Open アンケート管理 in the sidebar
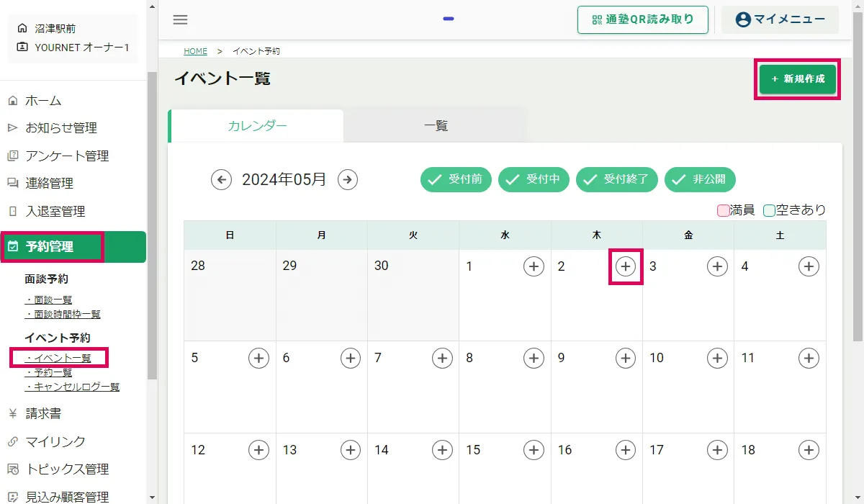The width and height of the screenshot is (864, 504). point(73,156)
